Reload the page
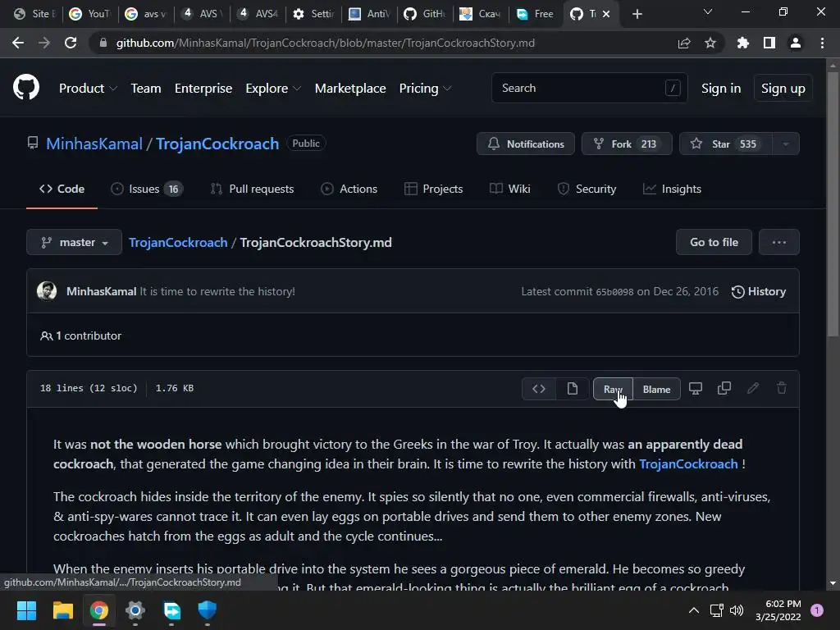840x630 pixels. pyautogui.click(x=71, y=43)
